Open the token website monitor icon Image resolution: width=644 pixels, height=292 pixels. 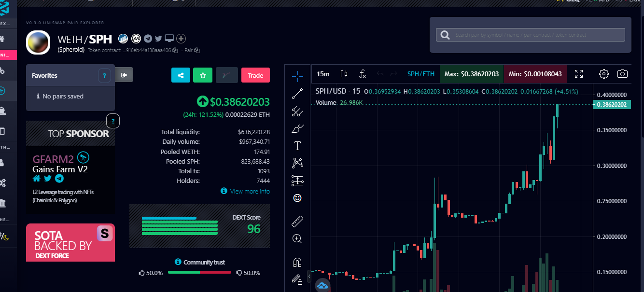[x=169, y=39]
